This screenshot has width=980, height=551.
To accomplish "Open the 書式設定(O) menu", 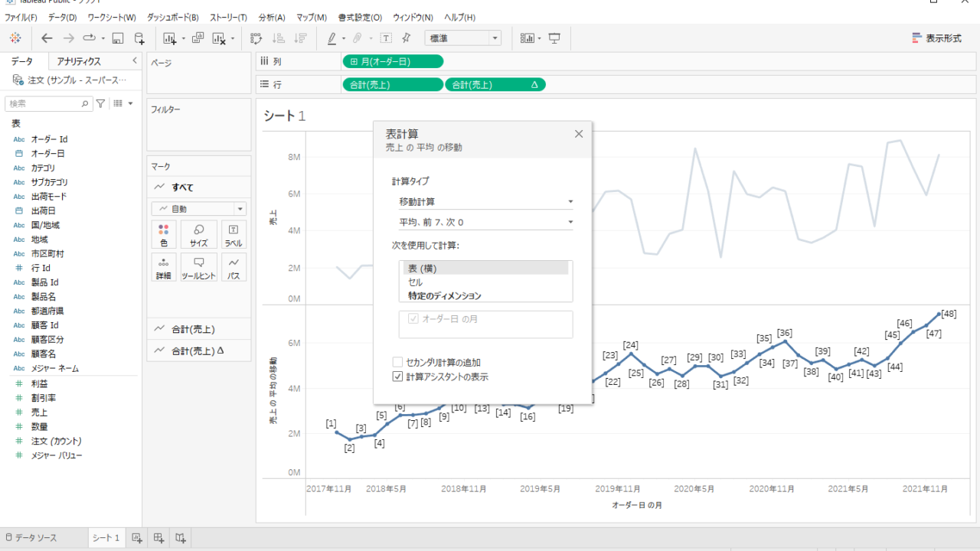I will coord(360,17).
